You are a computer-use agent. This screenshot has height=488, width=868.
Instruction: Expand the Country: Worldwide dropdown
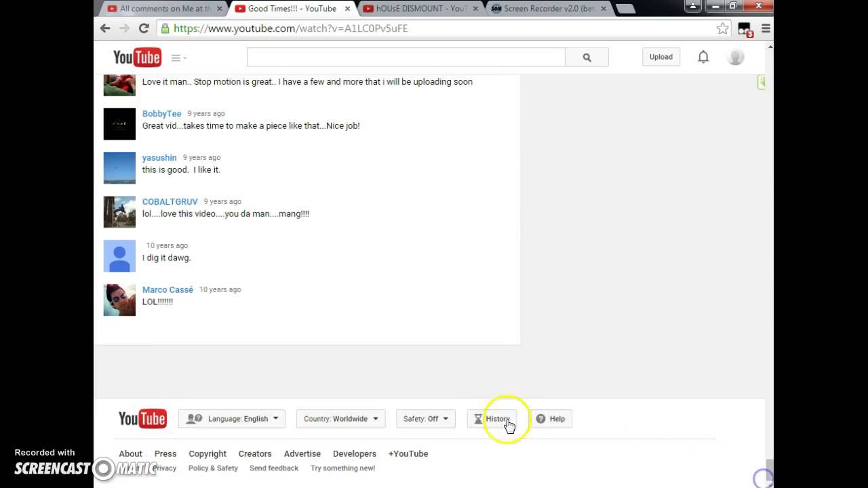(x=341, y=419)
